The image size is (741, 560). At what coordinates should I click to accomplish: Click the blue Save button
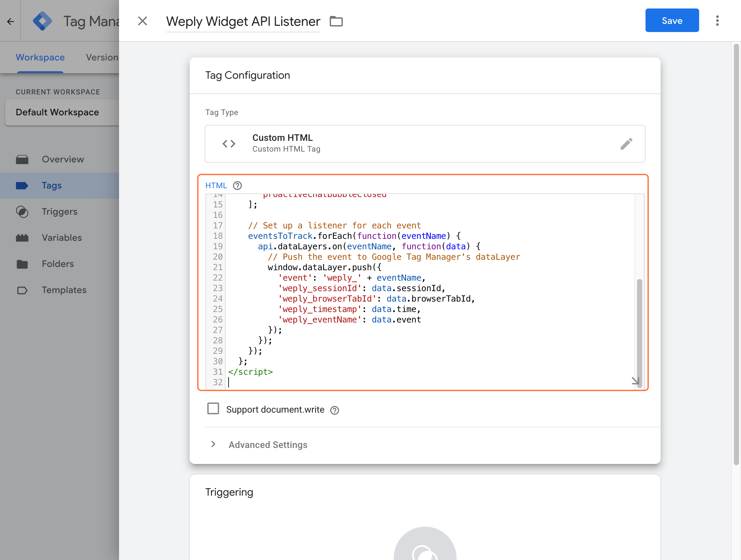672,21
